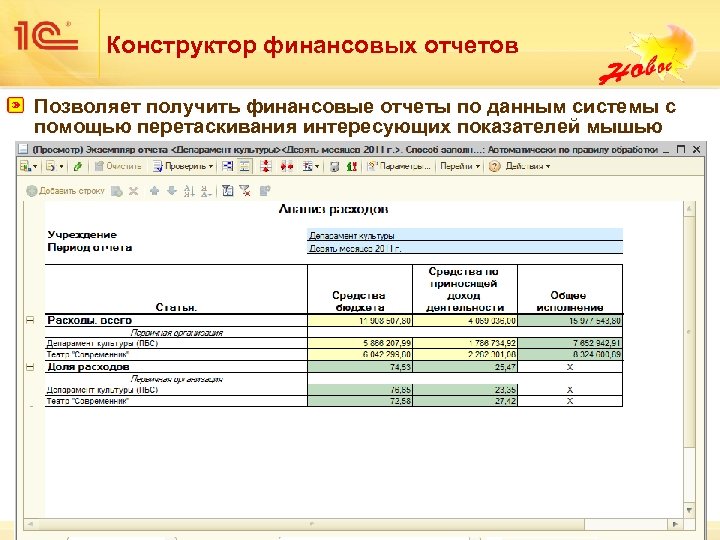Image resolution: width=720 pixels, height=540 pixels.
Task: Click the last icon in the row toolbar
Action: [265, 191]
